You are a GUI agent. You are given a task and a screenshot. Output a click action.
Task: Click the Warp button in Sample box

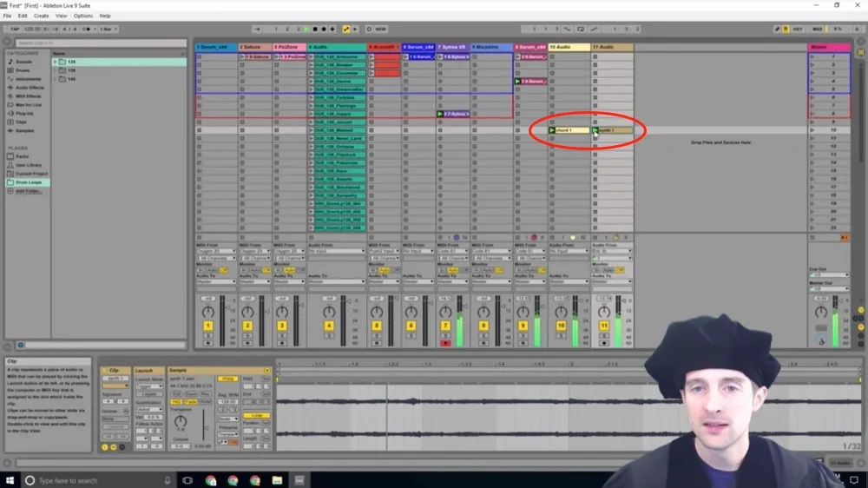tap(227, 379)
